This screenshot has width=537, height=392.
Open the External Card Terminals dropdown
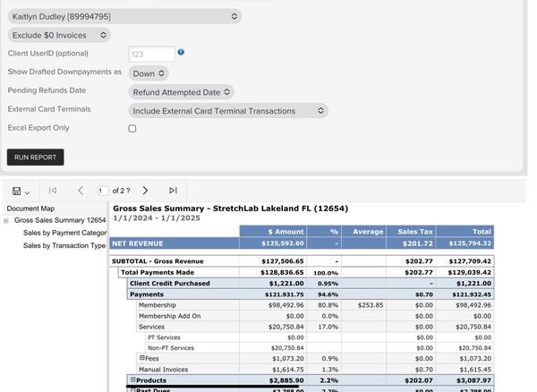(227, 111)
